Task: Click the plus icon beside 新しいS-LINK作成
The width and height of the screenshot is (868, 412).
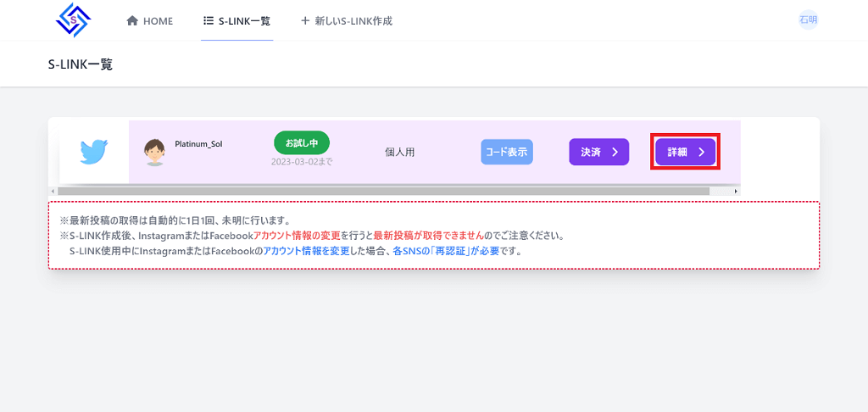Action: (x=305, y=21)
